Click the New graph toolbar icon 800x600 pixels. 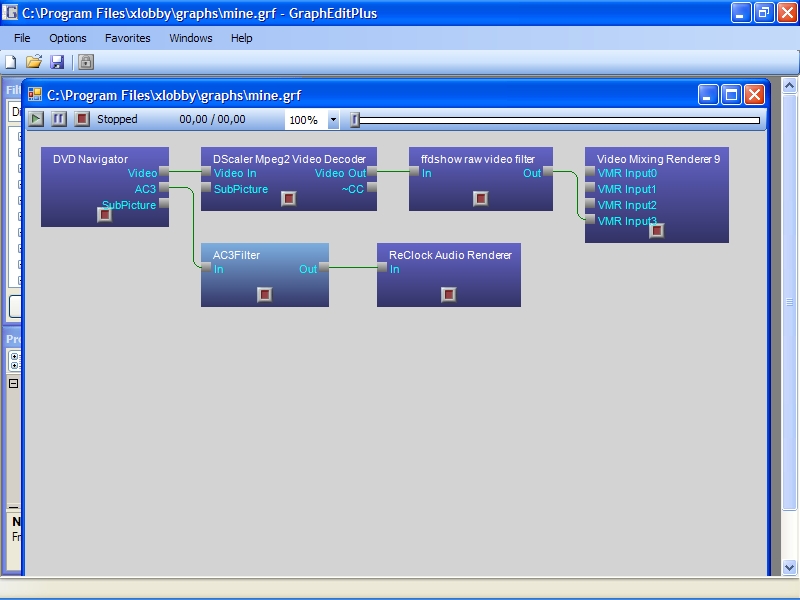coord(11,62)
